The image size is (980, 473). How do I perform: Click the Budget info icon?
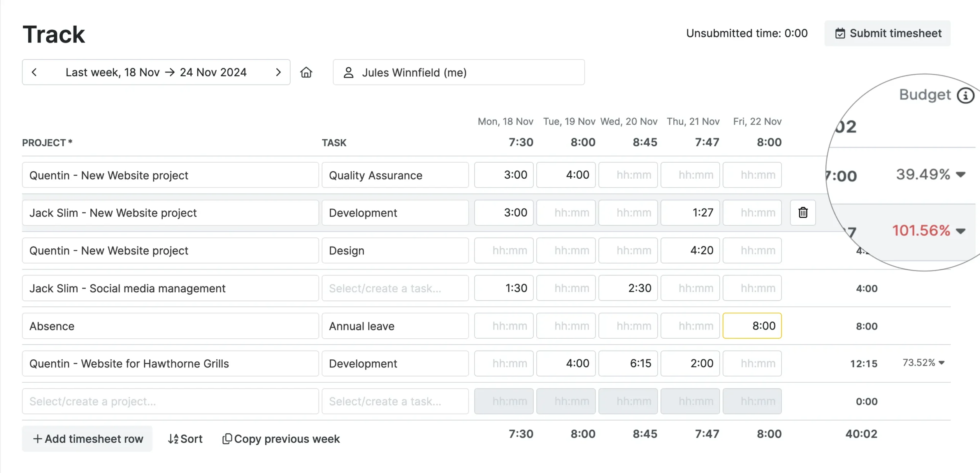click(965, 95)
